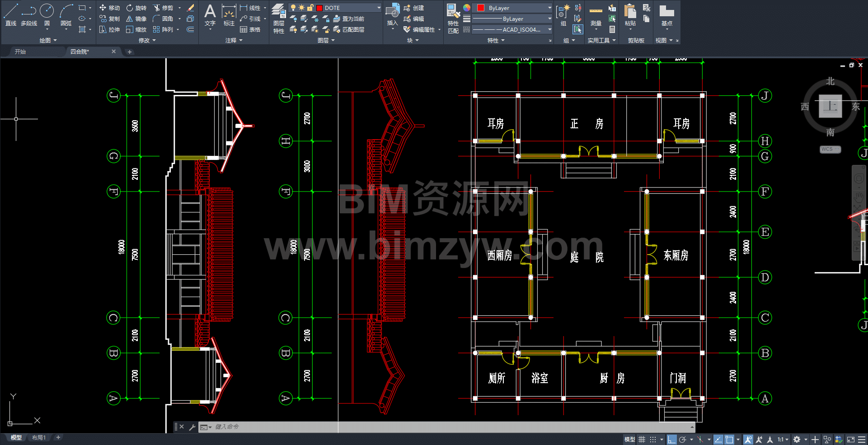The height and width of the screenshot is (445, 868).
Task: Toggle grid display in status bar
Action: 642,439
